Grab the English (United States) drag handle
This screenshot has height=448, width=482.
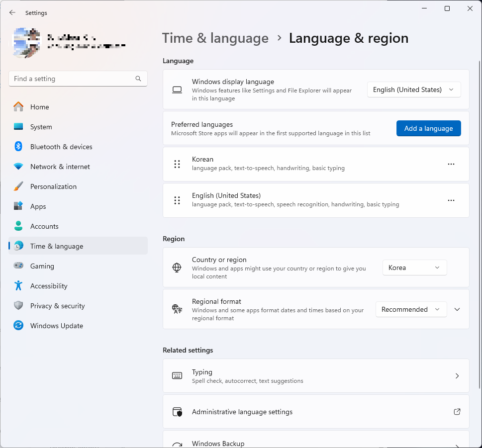(x=177, y=200)
